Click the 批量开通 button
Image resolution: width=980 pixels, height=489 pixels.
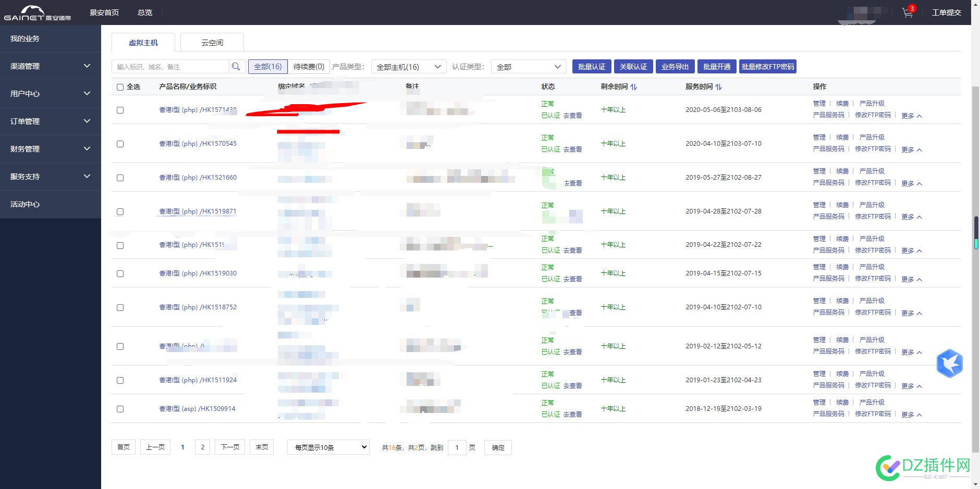pos(717,67)
